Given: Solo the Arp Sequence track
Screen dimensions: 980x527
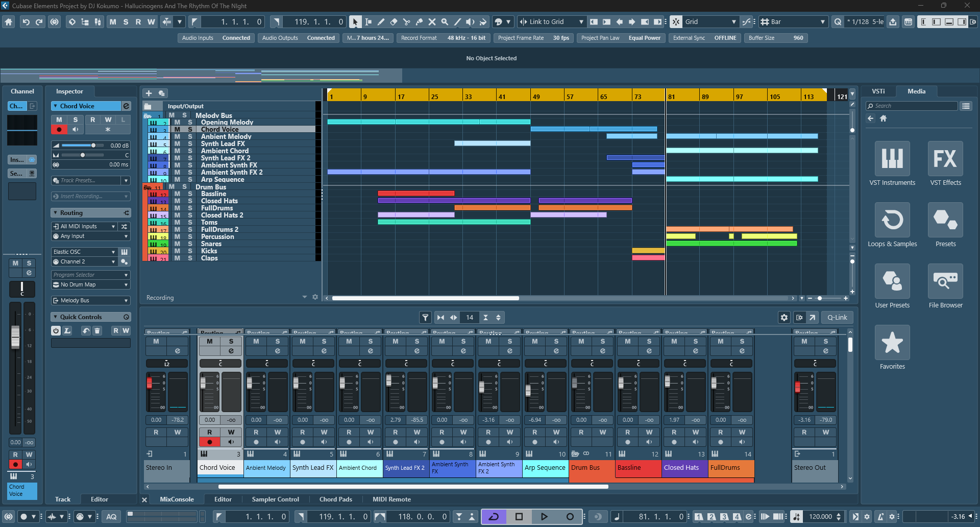Looking at the screenshot, I should pos(190,180).
